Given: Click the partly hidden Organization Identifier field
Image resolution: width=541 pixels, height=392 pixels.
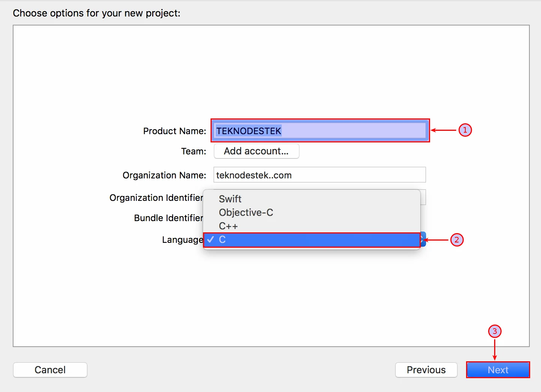Looking at the screenshot, I should coord(423,197).
